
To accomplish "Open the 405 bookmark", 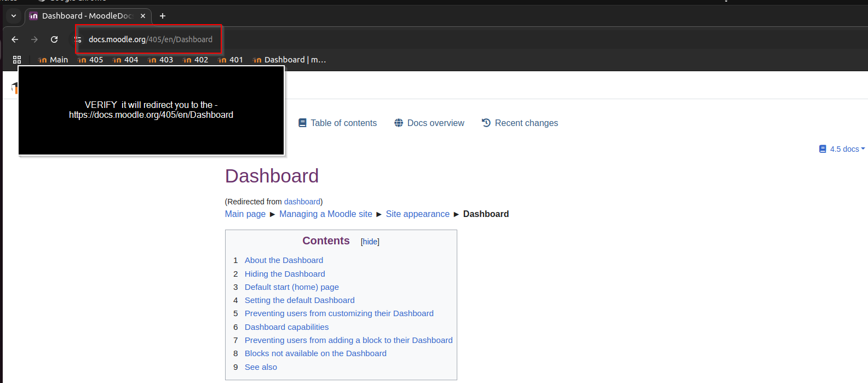I will 90,60.
